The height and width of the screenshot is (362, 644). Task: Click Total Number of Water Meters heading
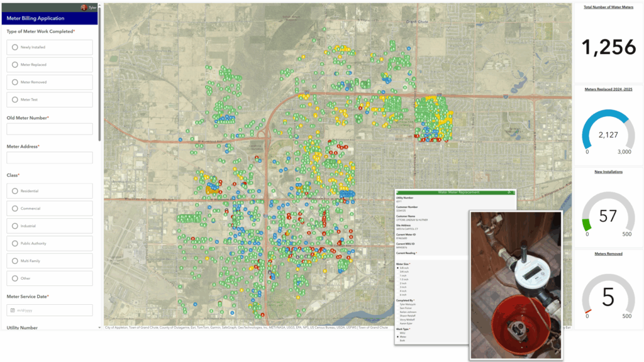[x=608, y=7]
